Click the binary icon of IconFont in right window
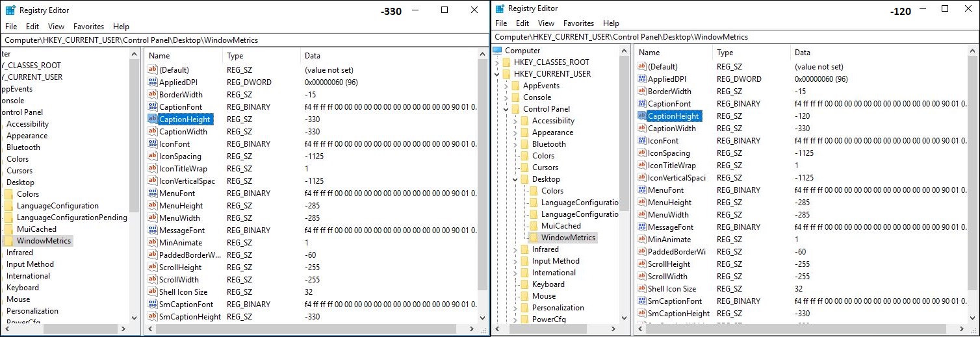This screenshot has height=337, width=980. [x=641, y=140]
